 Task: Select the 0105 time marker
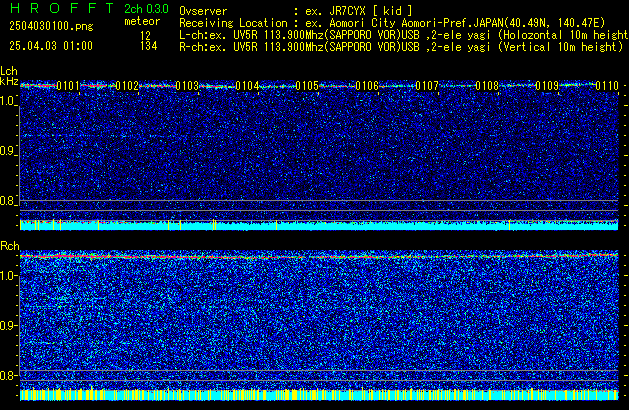point(307,86)
